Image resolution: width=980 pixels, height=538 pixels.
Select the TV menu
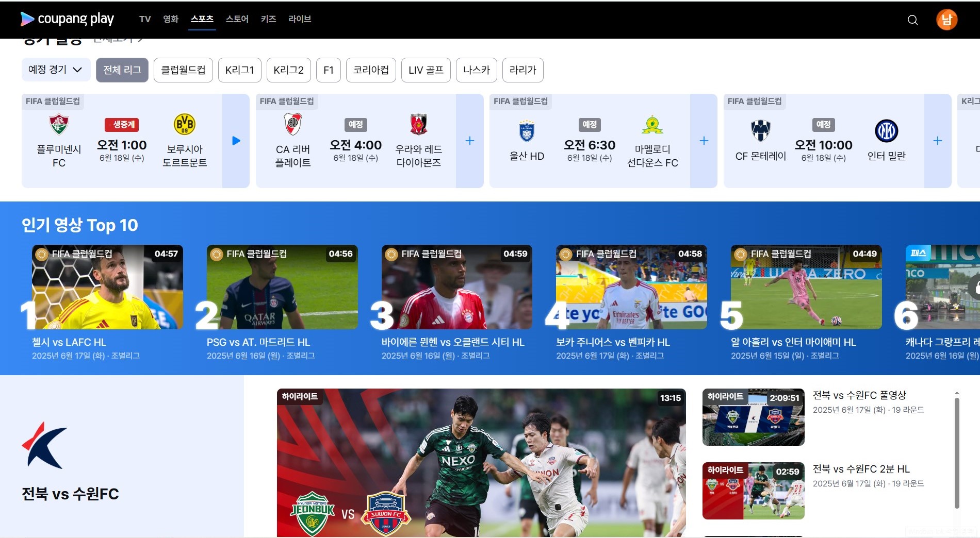click(x=145, y=19)
